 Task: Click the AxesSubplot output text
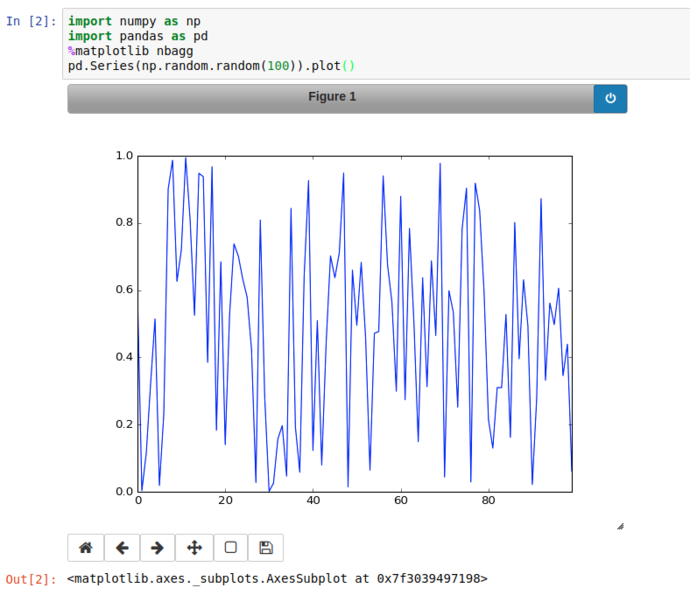pos(277,579)
